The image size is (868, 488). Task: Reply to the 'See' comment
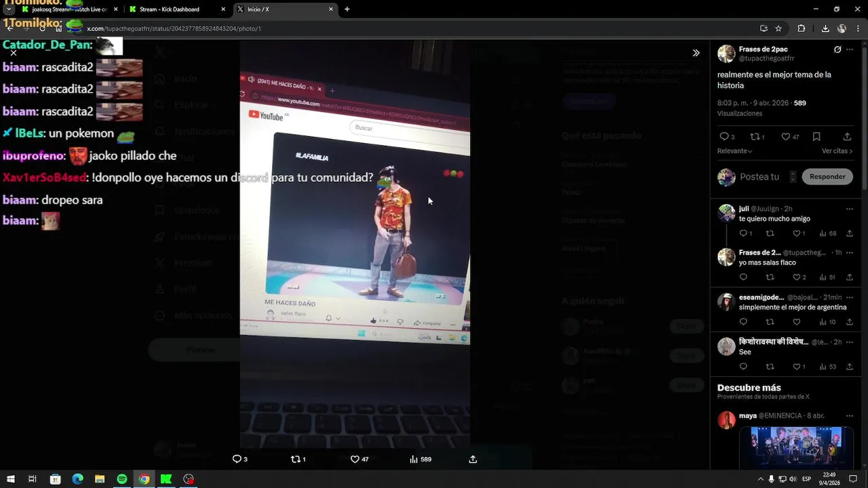pos(743,367)
